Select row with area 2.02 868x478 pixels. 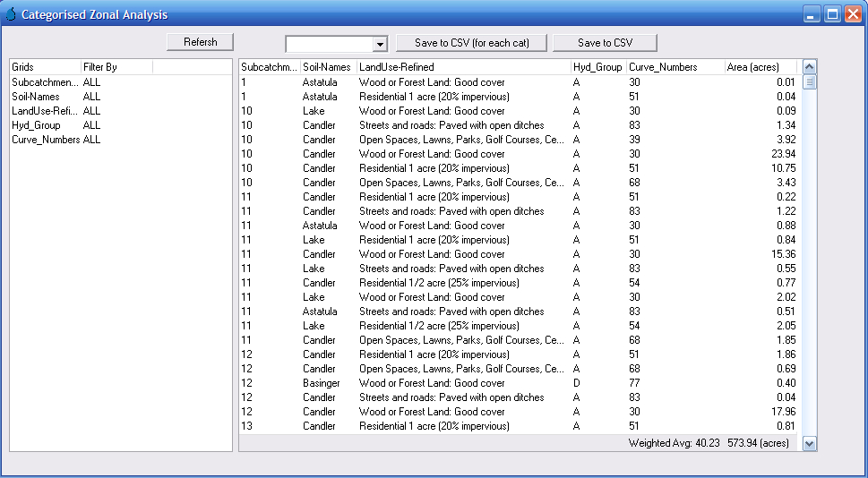[519, 297]
